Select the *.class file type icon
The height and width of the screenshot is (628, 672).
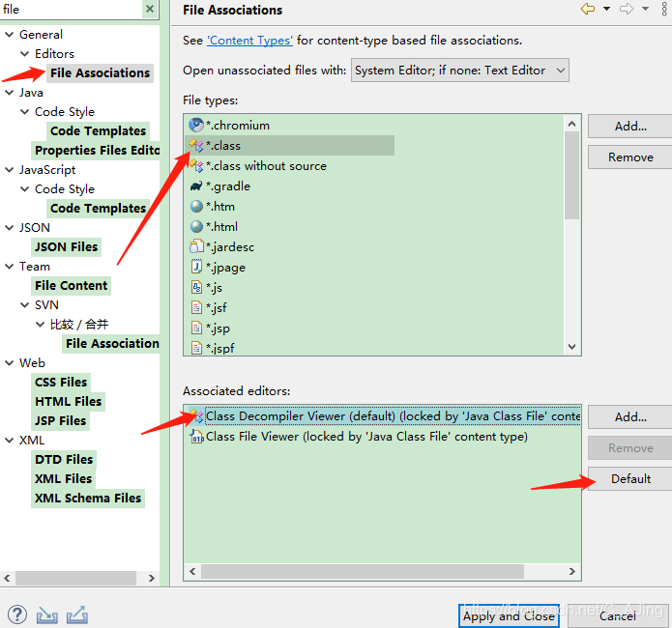(x=196, y=146)
